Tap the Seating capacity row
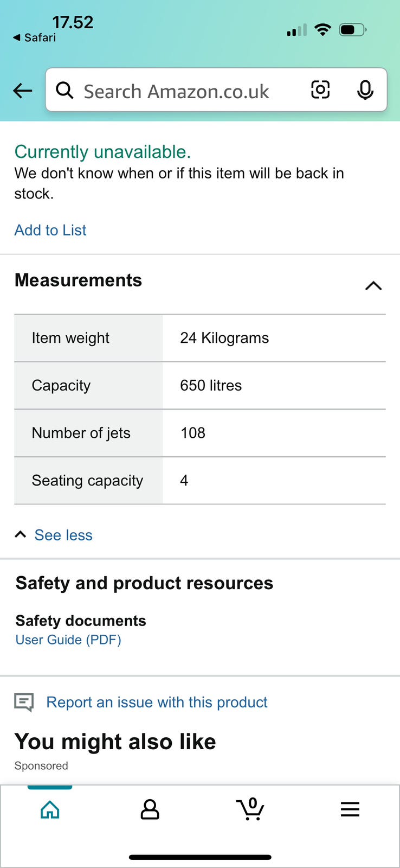Viewport: 400px width, 868px height. [x=199, y=481]
